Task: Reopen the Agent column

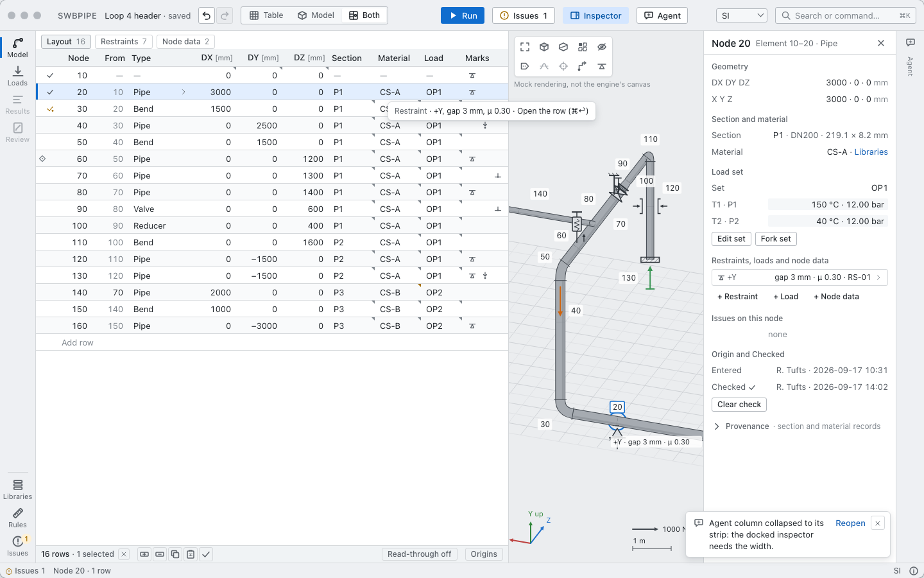Action: pos(850,523)
